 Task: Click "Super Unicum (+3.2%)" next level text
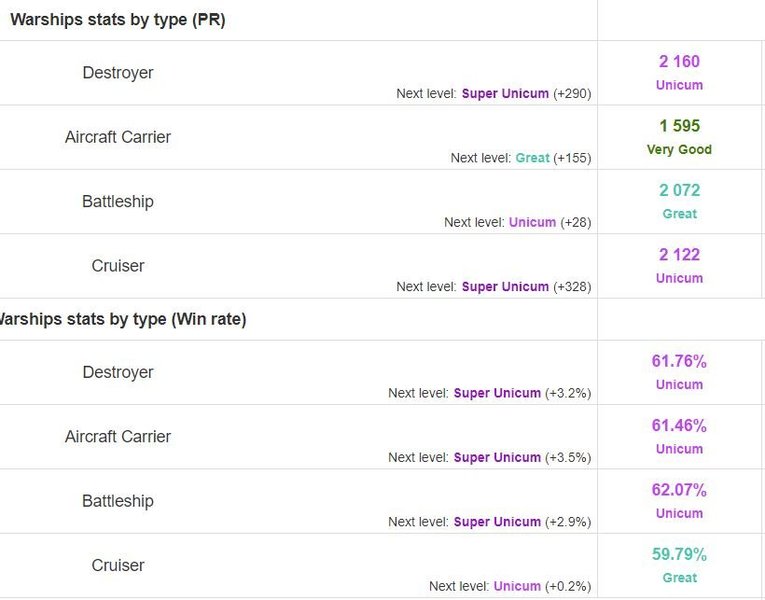[522, 393]
